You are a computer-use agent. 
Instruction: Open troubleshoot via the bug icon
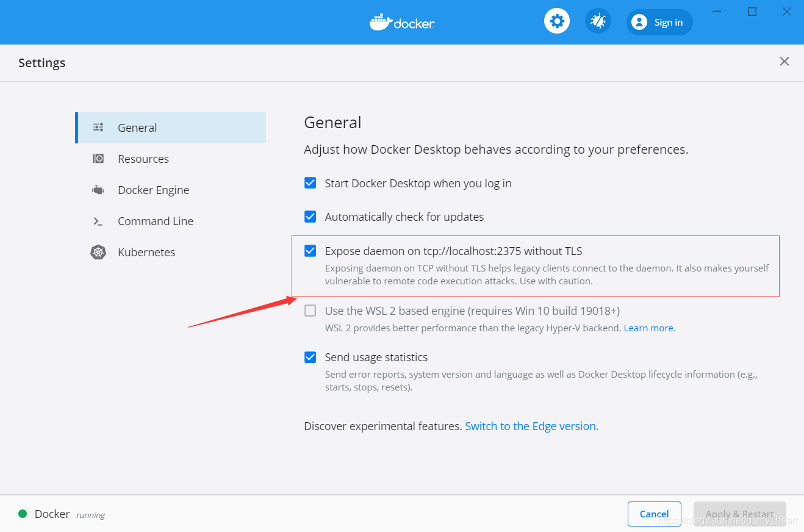598,21
